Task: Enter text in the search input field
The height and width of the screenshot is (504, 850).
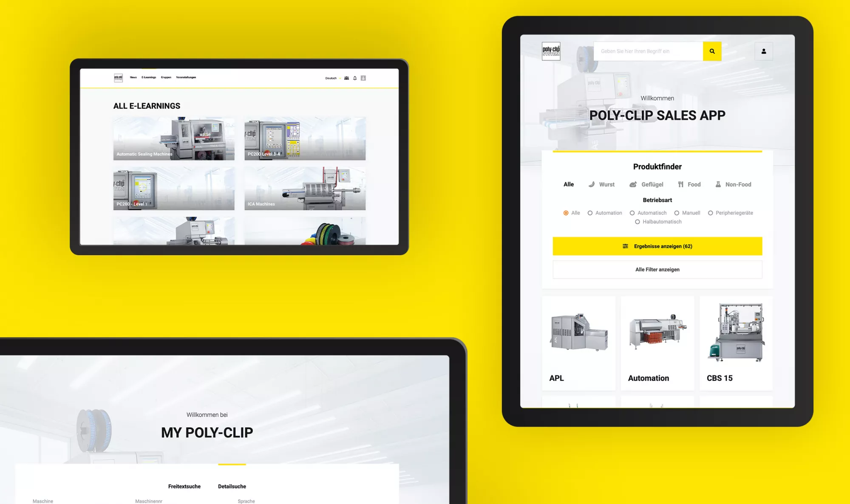Action: click(648, 51)
